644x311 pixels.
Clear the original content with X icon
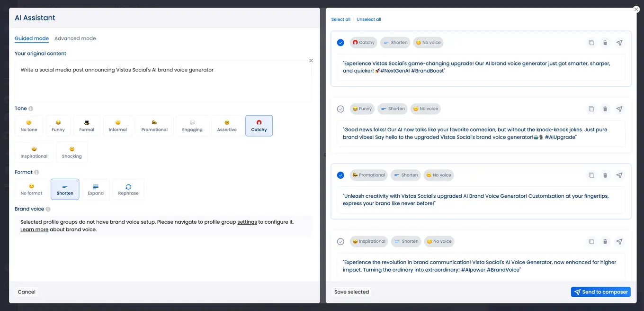coord(311,61)
